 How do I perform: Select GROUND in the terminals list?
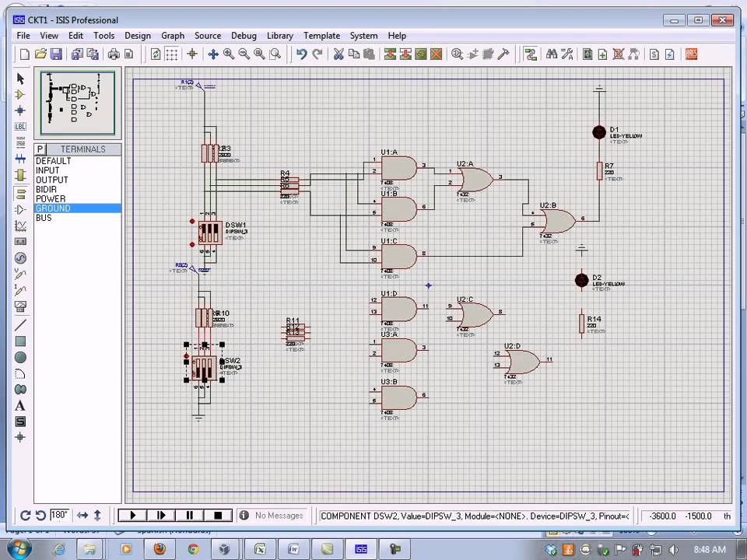click(78, 208)
